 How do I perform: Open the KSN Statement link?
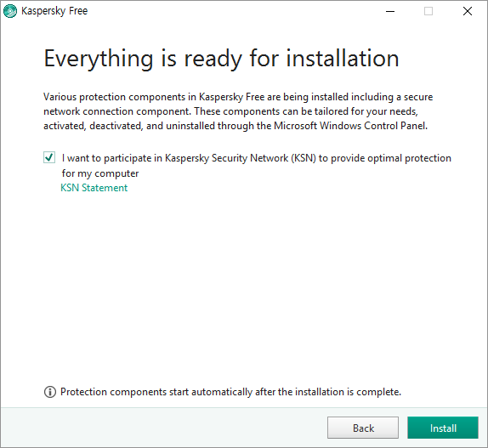[x=94, y=188]
